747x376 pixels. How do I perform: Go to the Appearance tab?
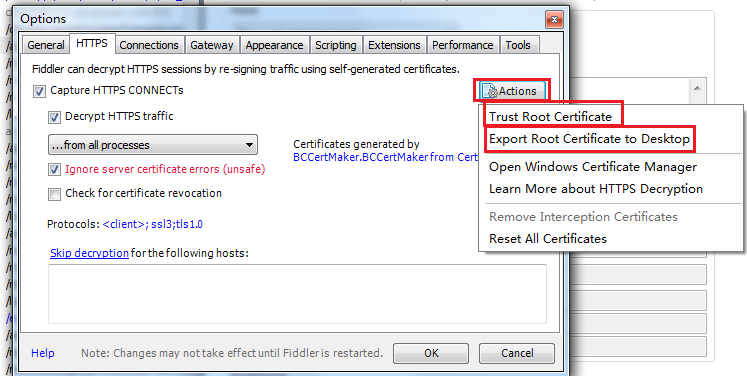[274, 45]
